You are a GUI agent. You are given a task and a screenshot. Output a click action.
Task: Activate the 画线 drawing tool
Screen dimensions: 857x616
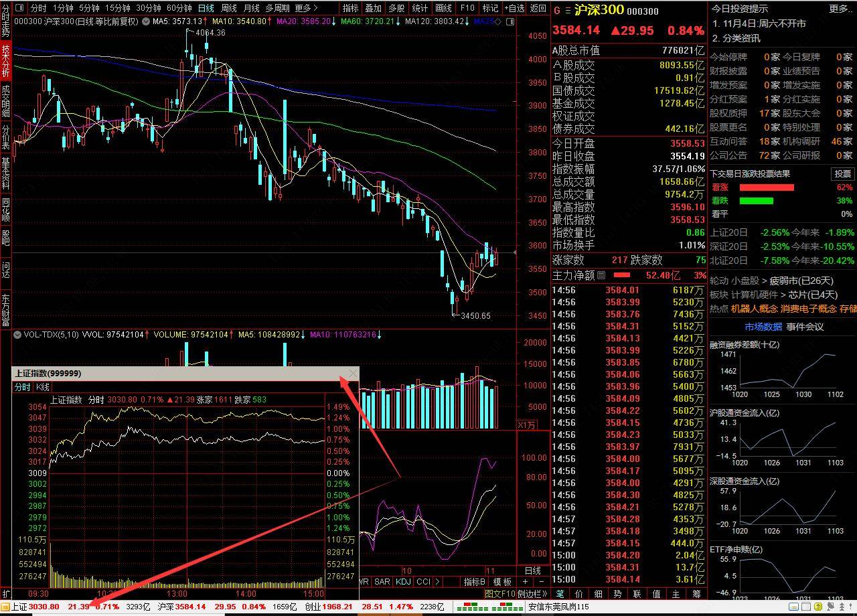tap(443, 8)
